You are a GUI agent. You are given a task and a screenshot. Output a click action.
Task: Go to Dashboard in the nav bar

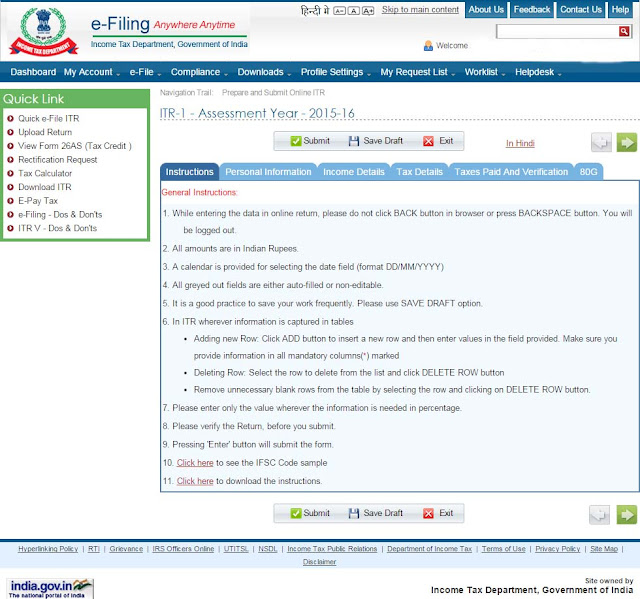[x=33, y=72]
